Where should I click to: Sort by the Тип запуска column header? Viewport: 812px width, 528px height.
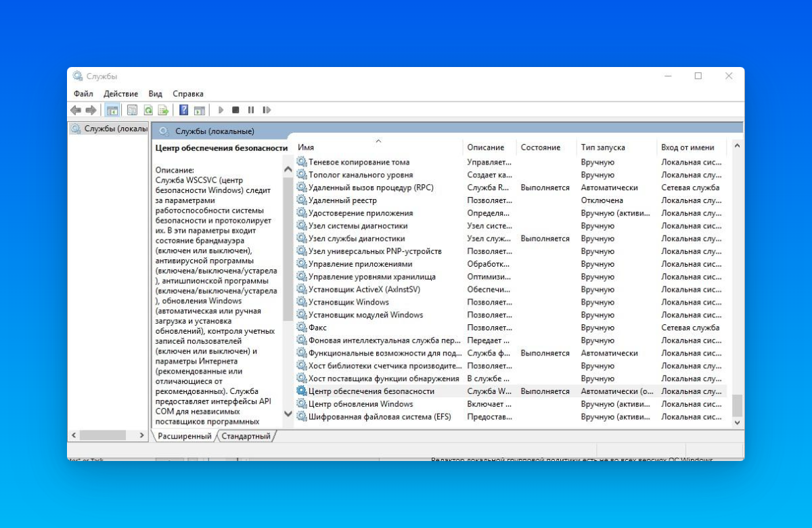[616, 147]
